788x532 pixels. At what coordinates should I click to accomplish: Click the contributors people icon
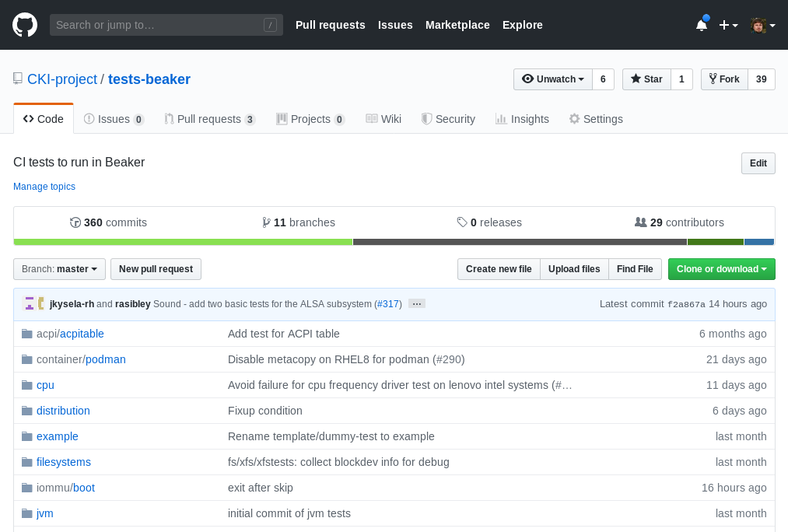[x=641, y=222]
